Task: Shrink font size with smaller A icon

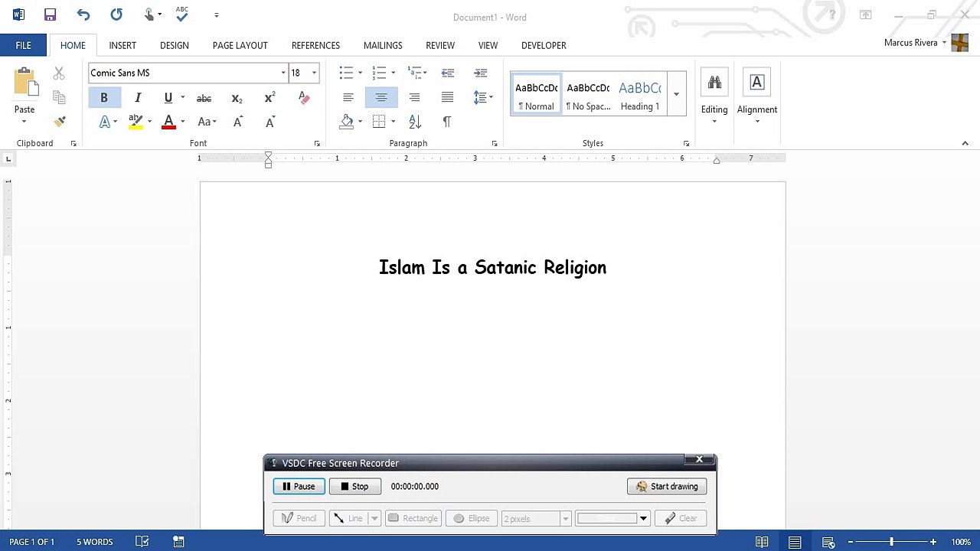Action: tap(269, 122)
